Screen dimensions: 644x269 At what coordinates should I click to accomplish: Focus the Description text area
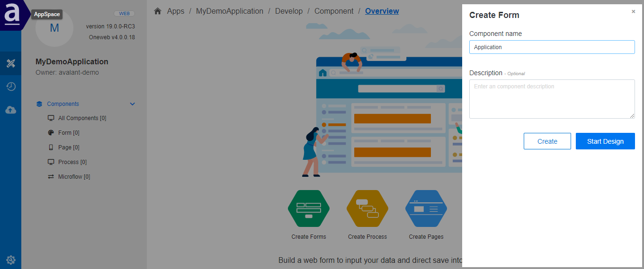[x=552, y=99]
